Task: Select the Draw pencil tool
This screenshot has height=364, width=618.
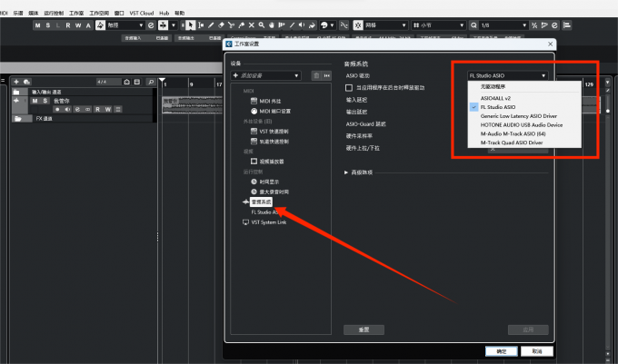Action: [211, 25]
